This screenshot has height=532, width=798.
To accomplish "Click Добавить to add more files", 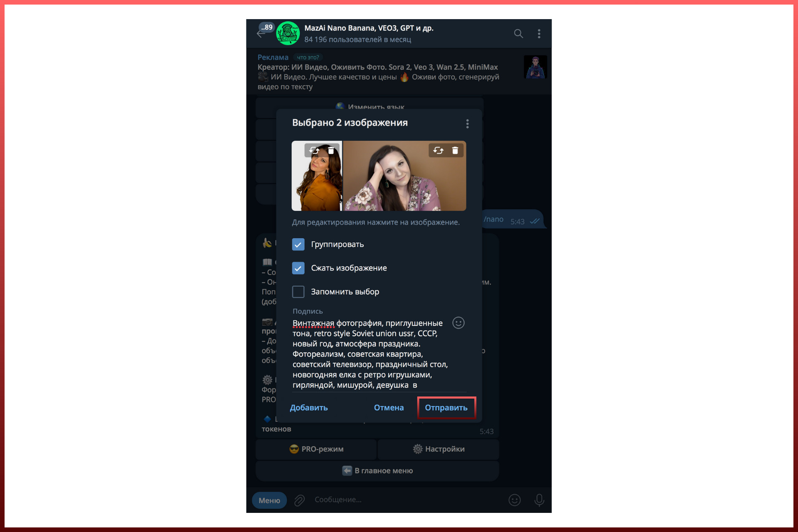I will pos(309,408).
